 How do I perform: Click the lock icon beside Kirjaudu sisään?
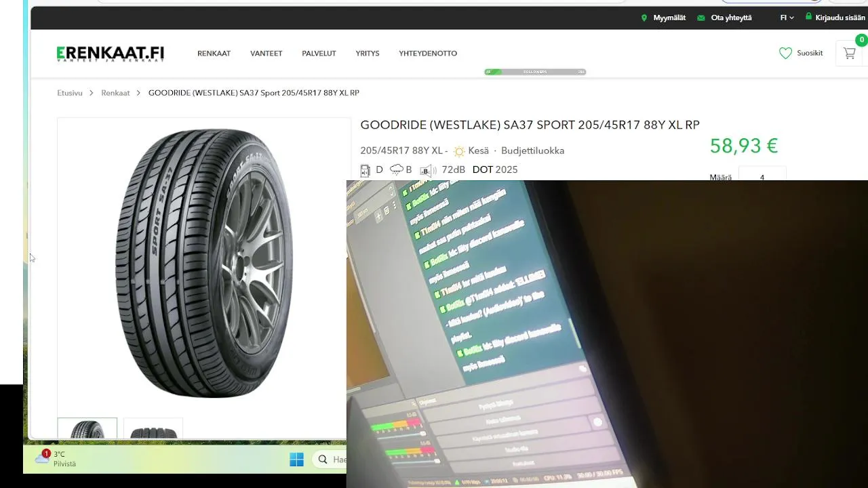tap(808, 17)
